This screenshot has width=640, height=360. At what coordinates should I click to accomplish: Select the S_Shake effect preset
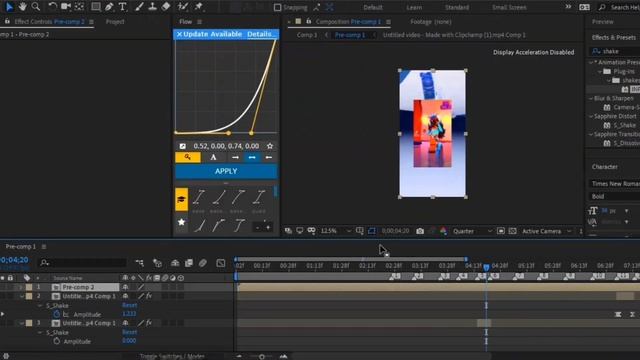pos(624,125)
